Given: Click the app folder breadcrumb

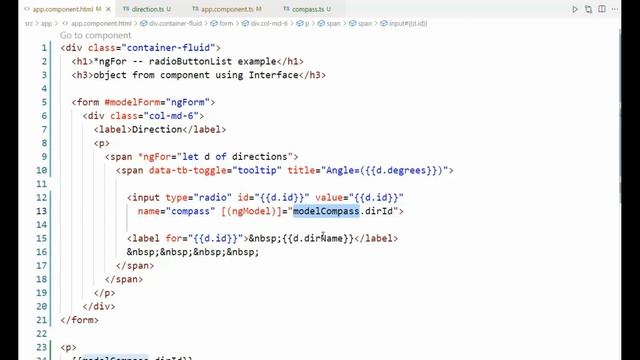Looking at the screenshot, I should coord(47,24).
